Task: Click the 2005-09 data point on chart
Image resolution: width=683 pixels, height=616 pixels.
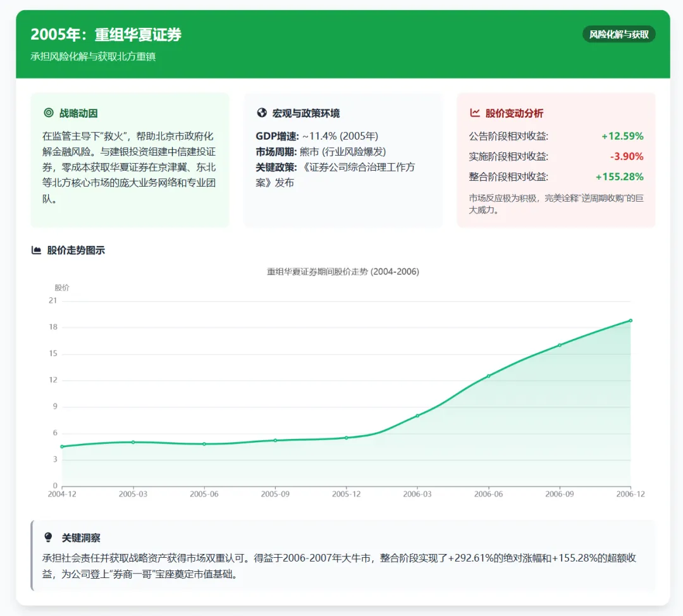Action: [275, 440]
